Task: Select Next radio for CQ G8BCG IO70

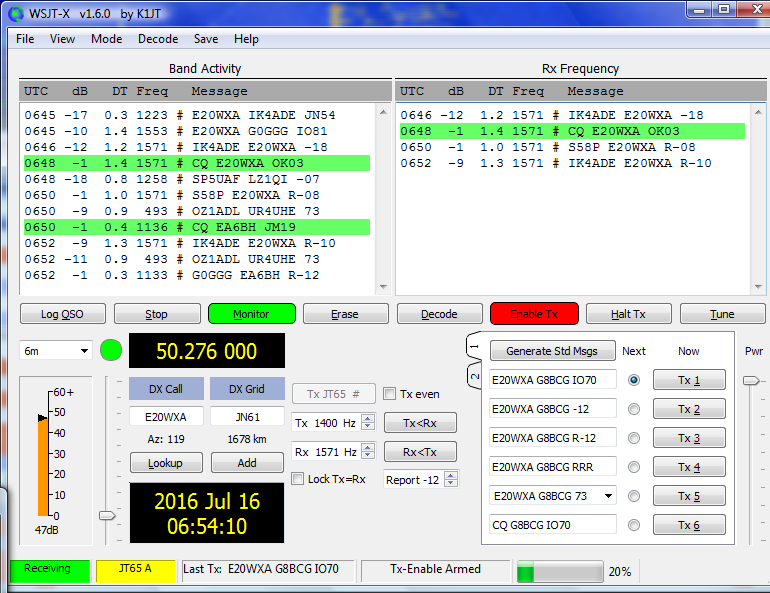Action: point(634,525)
